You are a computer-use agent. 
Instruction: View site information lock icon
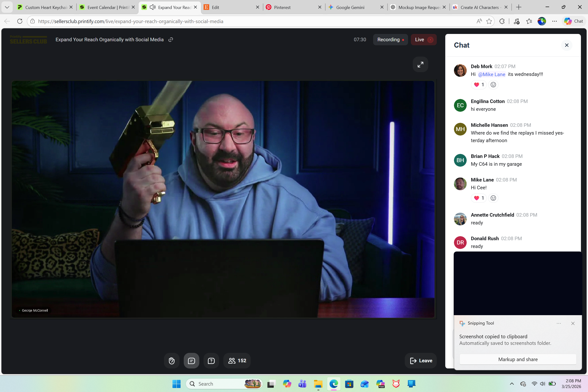(x=33, y=21)
